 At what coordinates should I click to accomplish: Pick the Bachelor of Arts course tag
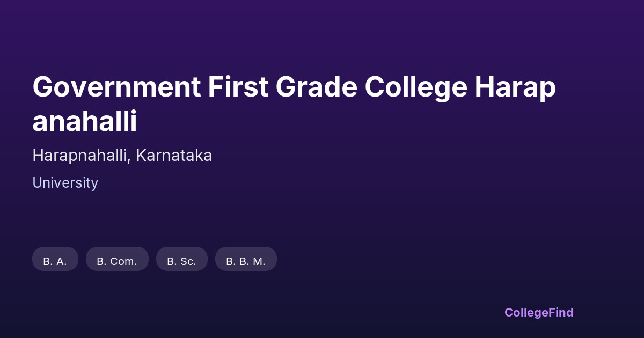[55, 259]
